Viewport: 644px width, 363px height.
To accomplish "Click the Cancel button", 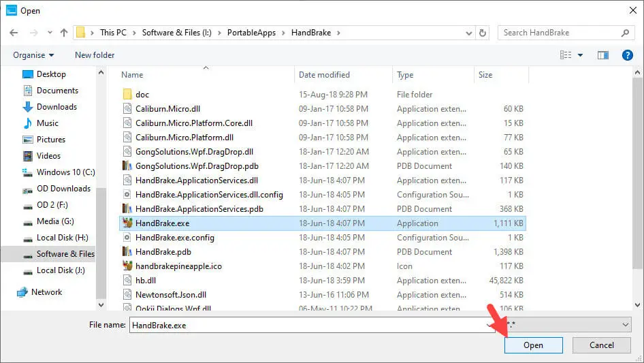I will point(602,345).
